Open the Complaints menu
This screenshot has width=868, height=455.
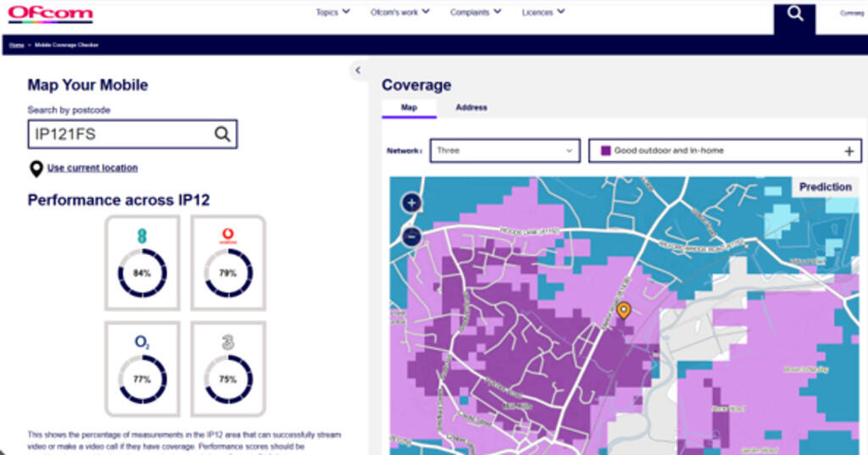[475, 12]
